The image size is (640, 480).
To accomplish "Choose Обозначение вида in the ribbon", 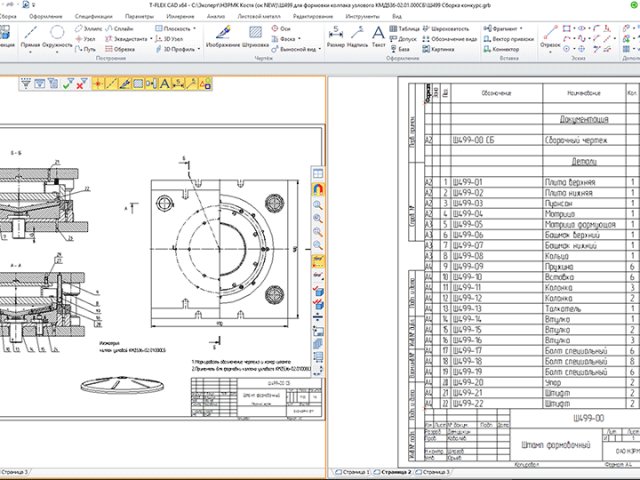I will click(449, 39).
